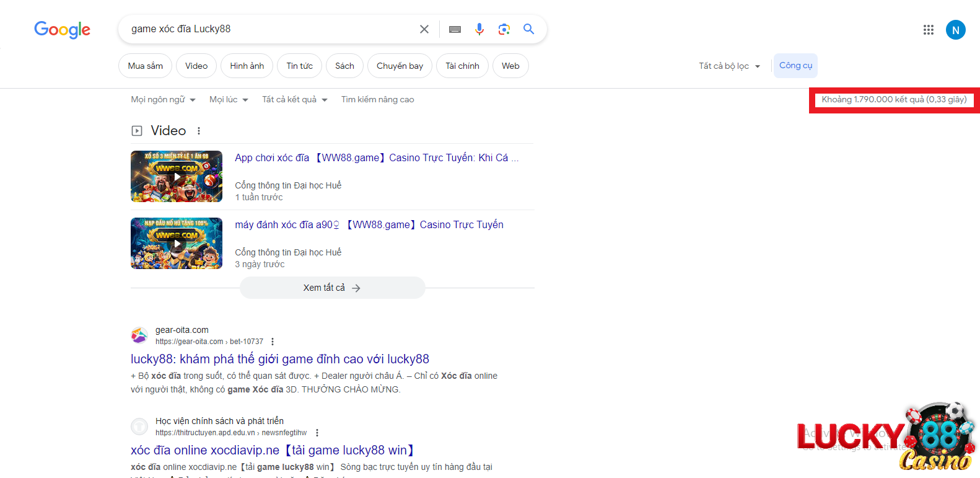This screenshot has width=980, height=478.
Task: Toggle the Công cụ tools button
Action: pyautogui.click(x=796, y=65)
